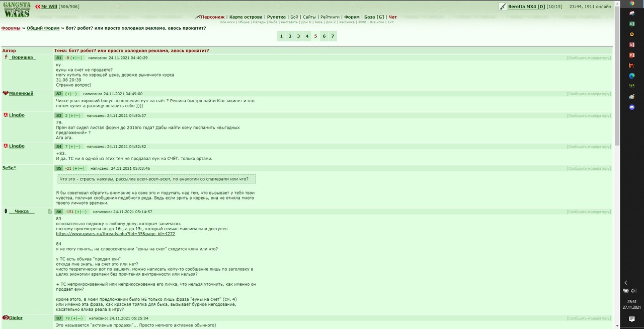644x329 pixels.
Task: Open the Форум menu item
Action: point(352,17)
